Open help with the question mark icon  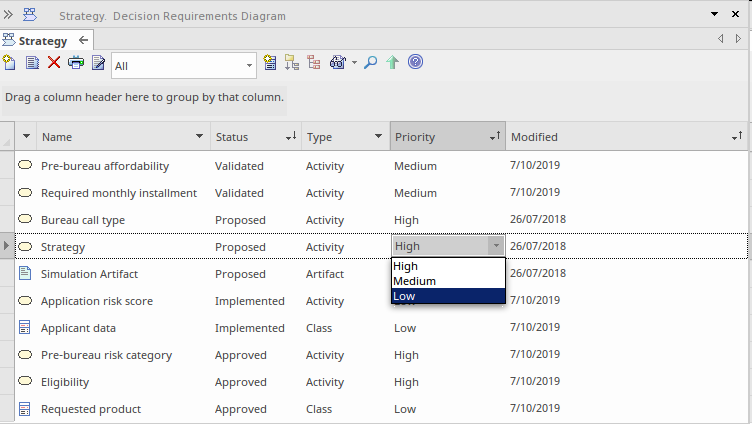[415, 63]
